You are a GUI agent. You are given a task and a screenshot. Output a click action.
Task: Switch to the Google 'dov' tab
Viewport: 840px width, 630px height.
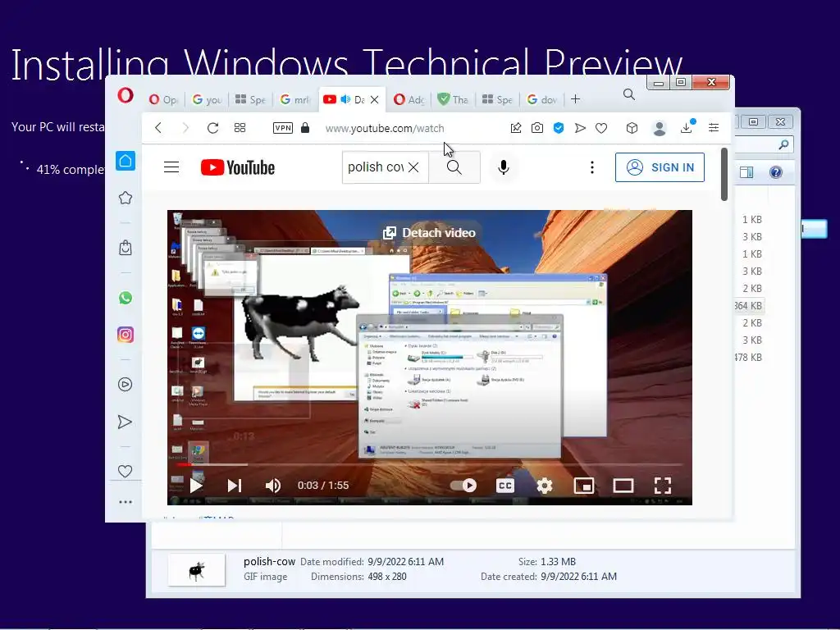tap(541, 99)
